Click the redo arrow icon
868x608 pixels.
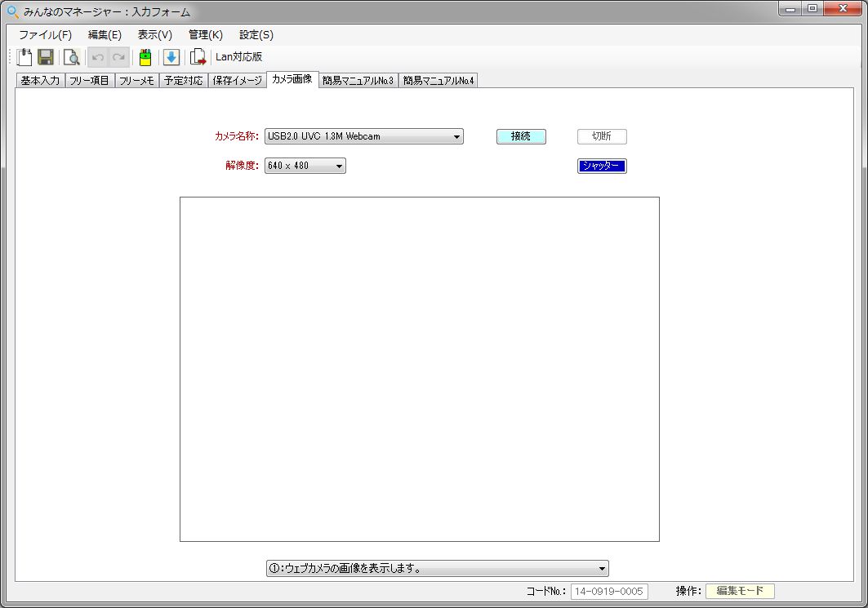(x=118, y=57)
